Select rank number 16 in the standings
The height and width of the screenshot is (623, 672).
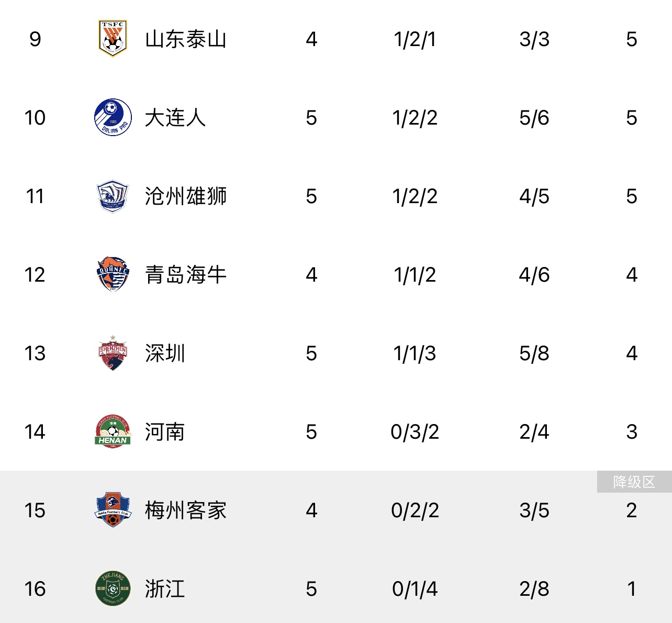tap(35, 589)
